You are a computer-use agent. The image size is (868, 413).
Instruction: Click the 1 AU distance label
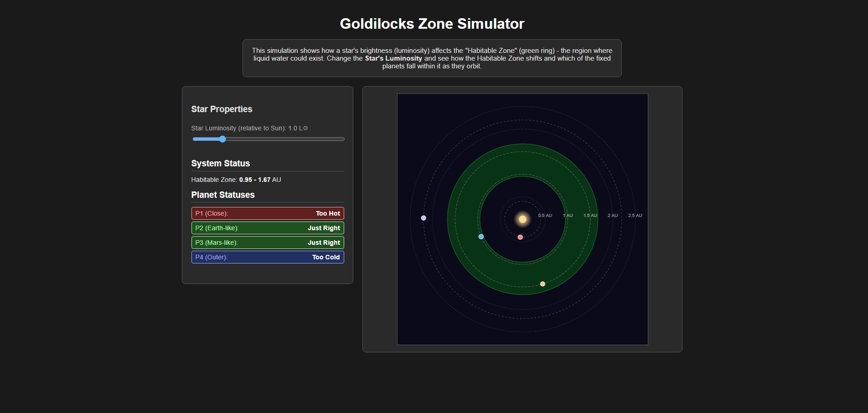(x=568, y=216)
